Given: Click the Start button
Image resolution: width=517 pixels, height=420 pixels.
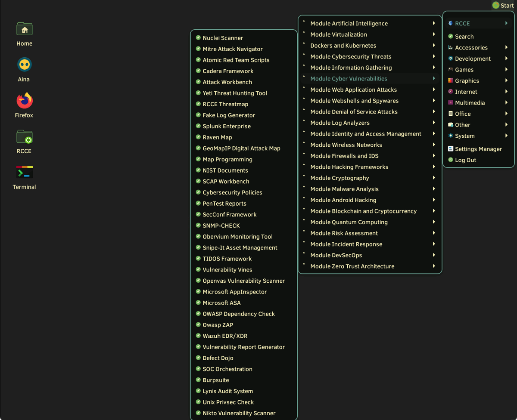Looking at the screenshot, I should (x=503, y=6).
